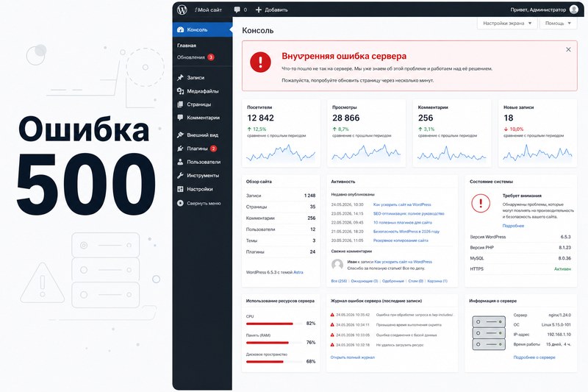This screenshot has height=392, width=588.
Task: Click warning triangle of 10:34:11 log entry
Action: pyautogui.click(x=332, y=325)
